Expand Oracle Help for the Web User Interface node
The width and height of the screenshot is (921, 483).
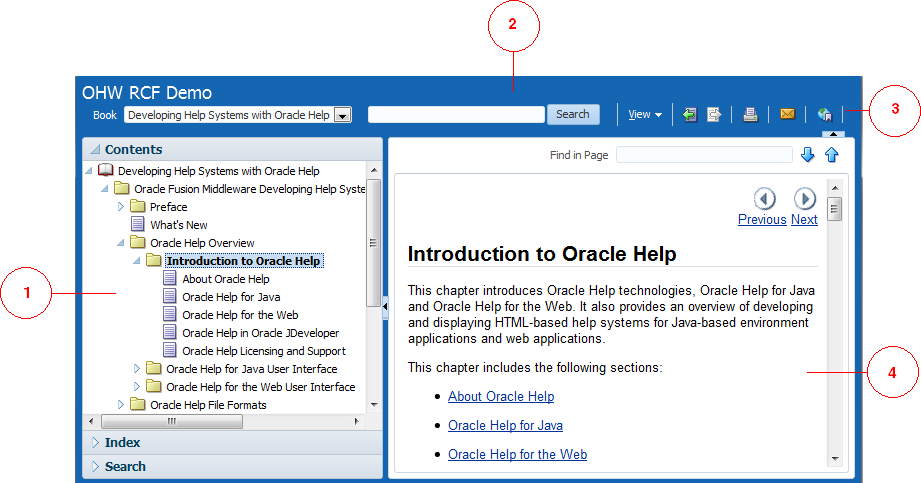137,386
